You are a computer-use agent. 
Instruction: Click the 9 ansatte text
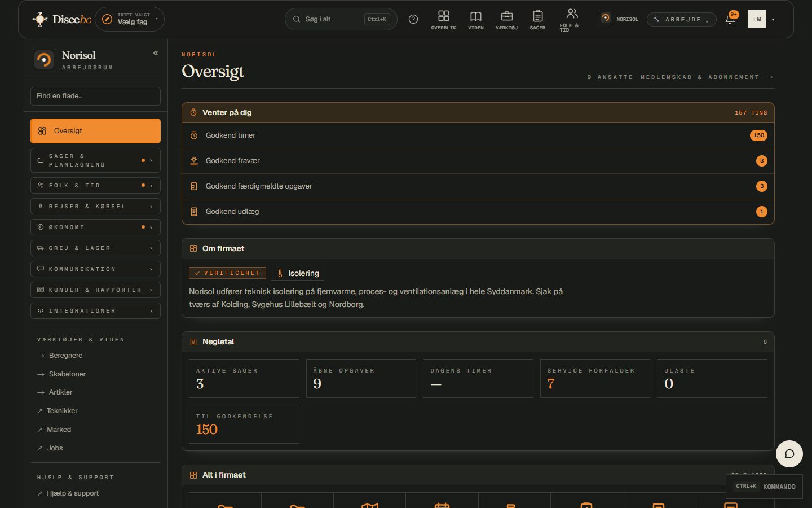(610, 77)
